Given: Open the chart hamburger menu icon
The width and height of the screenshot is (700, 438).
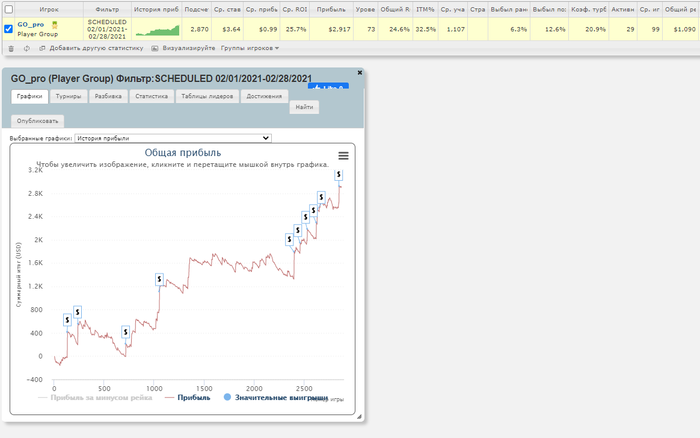Looking at the screenshot, I should click(x=343, y=155).
